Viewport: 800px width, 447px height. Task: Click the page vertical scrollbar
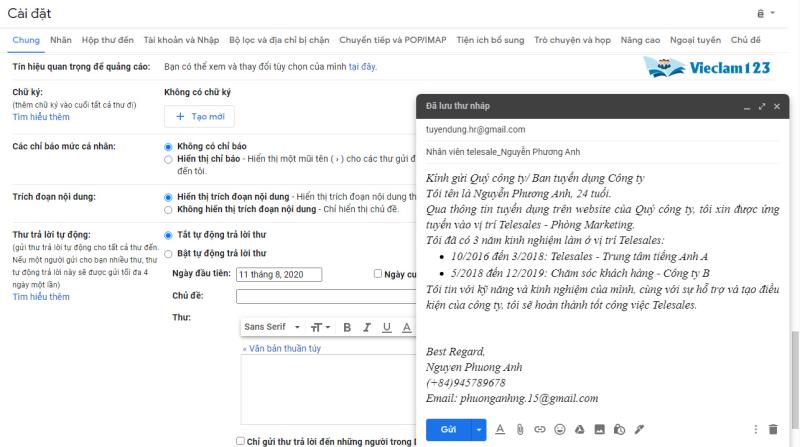pos(794,380)
